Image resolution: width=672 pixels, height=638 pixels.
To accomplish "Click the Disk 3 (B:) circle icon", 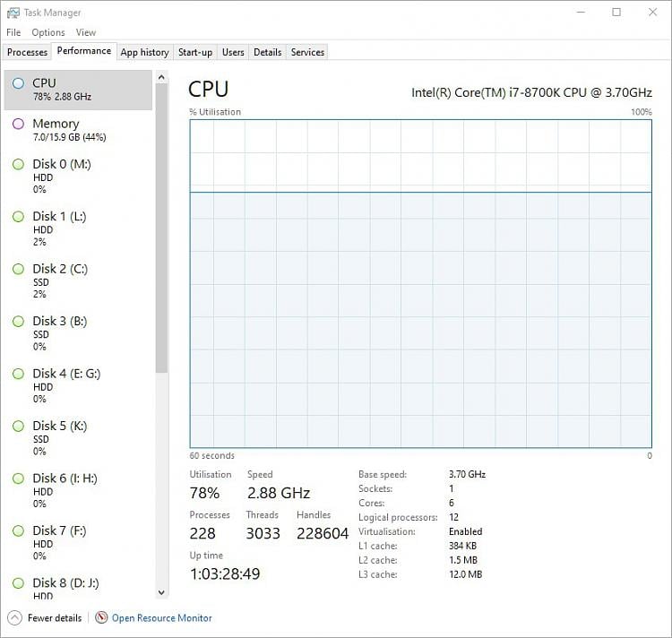I will pyautogui.click(x=18, y=322).
